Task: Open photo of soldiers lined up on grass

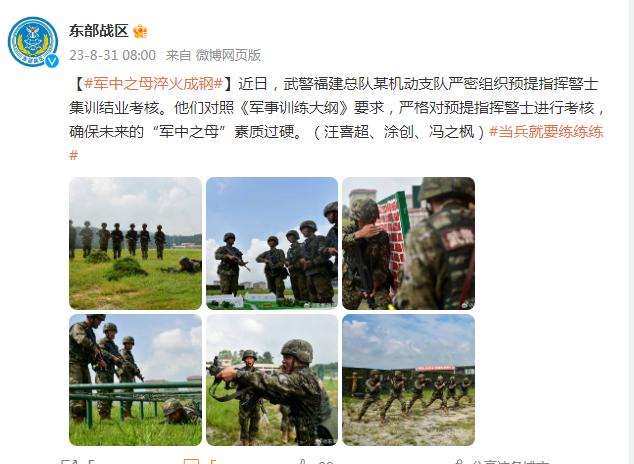Action: [x=135, y=243]
